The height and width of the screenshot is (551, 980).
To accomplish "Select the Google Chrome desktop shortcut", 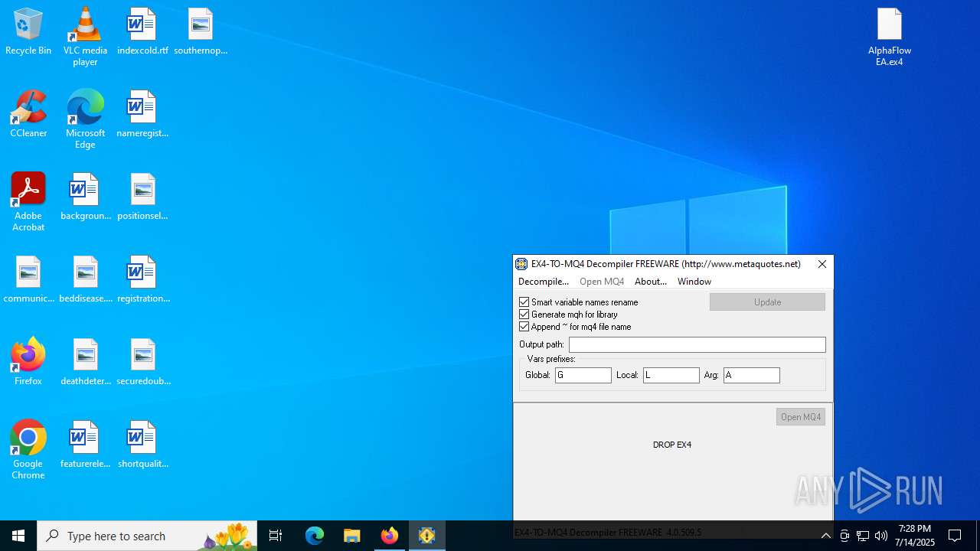I will click(x=28, y=450).
